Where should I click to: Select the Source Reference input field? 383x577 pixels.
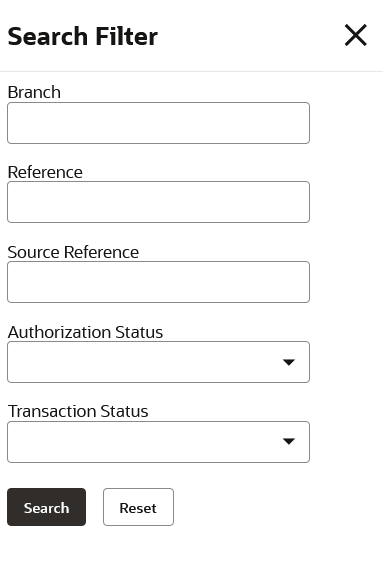coord(159,282)
